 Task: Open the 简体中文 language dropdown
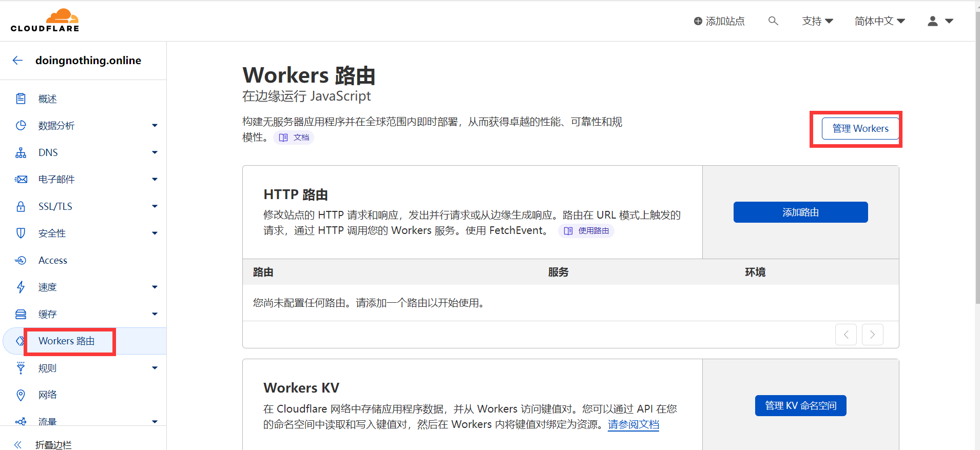(x=879, y=21)
